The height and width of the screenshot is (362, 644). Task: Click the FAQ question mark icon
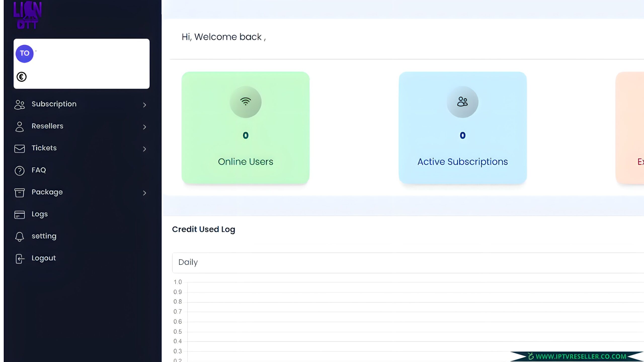19,171
